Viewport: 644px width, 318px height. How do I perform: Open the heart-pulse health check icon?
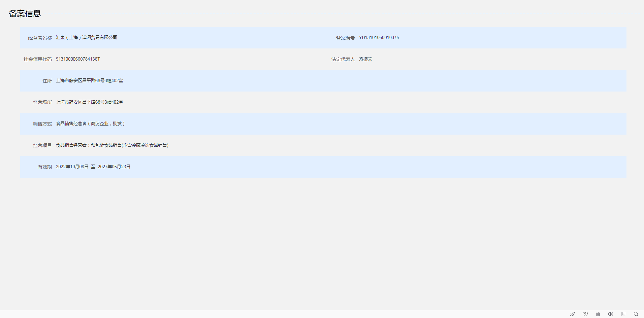point(585,314)
